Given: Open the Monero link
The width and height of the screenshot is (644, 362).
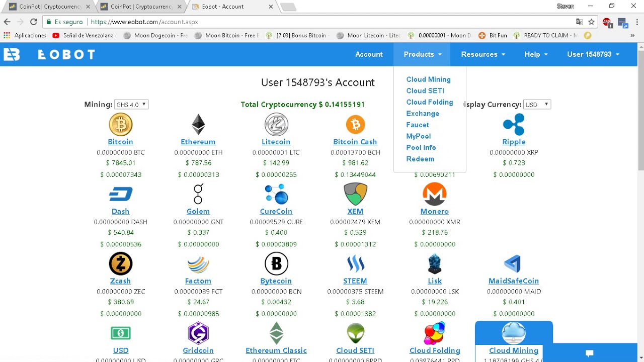Looking at the screenshot, I should (x=435, y=211).
